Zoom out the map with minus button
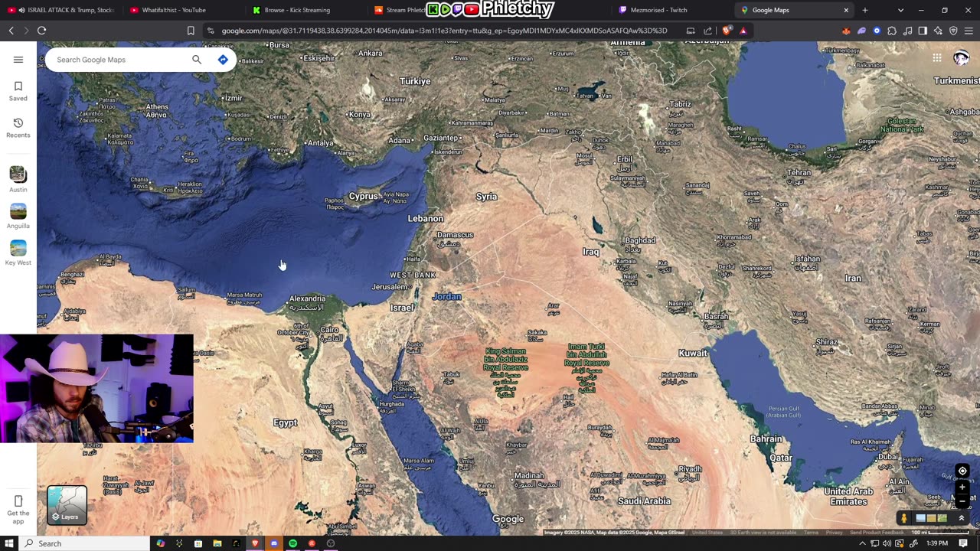The height and width of the screenshot is (551, 980). [x=962, y=501]
